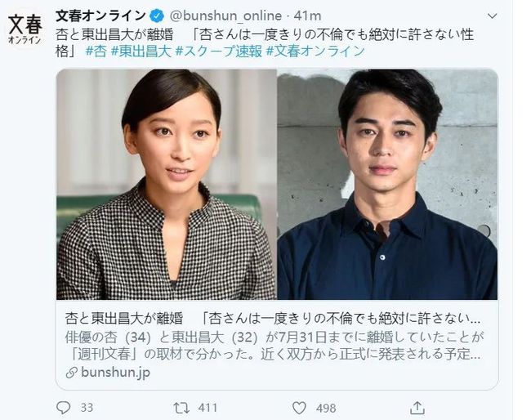Click the link chain icon beside bunshun.jp
This screenshot has width=531, height=420.
tap(71, 373)
